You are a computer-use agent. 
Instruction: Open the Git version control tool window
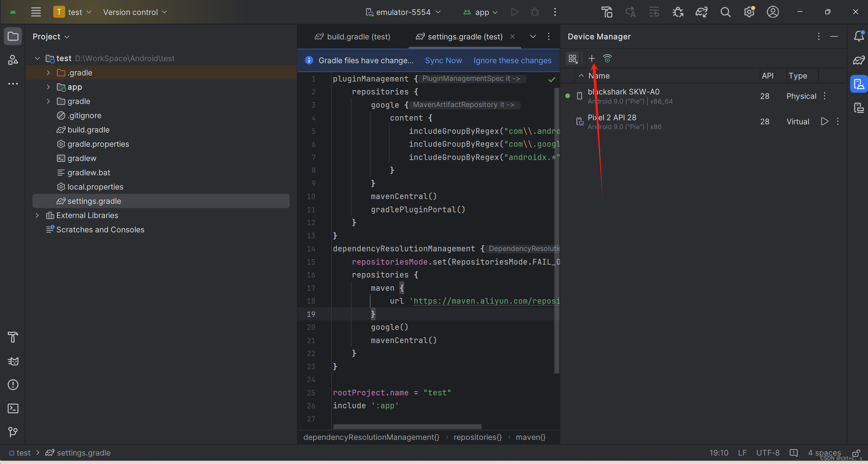pos(13,432)
